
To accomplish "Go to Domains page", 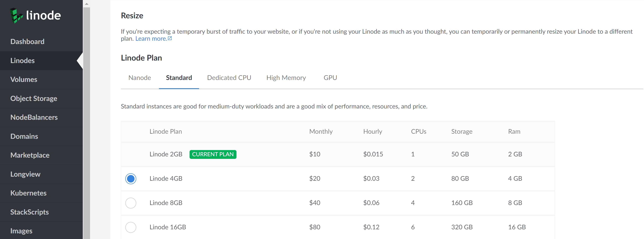I will click(24, 136).
